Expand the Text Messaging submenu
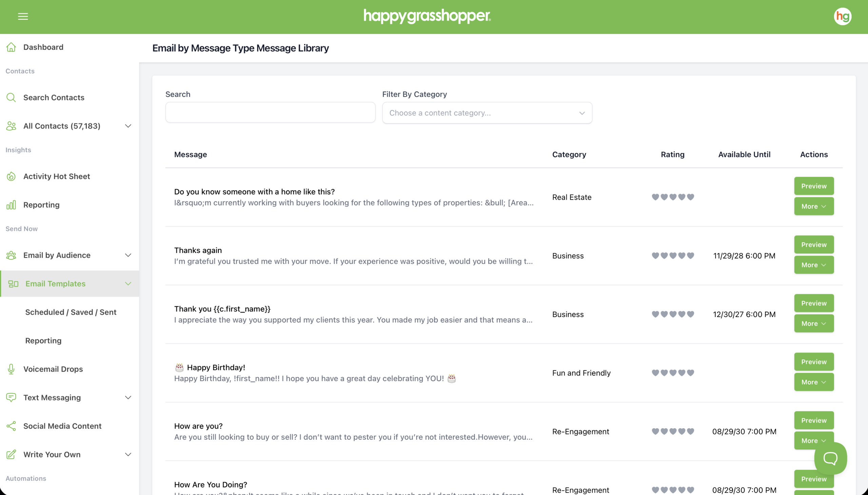 (128, 398)
